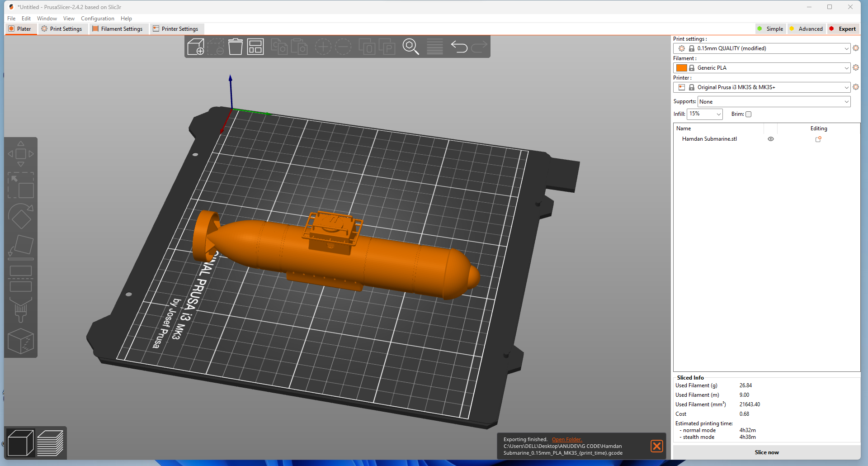This screenshot has width=868, height=466.
Task: Select the Scale tool in left toolbar
Action: [21, 185]
